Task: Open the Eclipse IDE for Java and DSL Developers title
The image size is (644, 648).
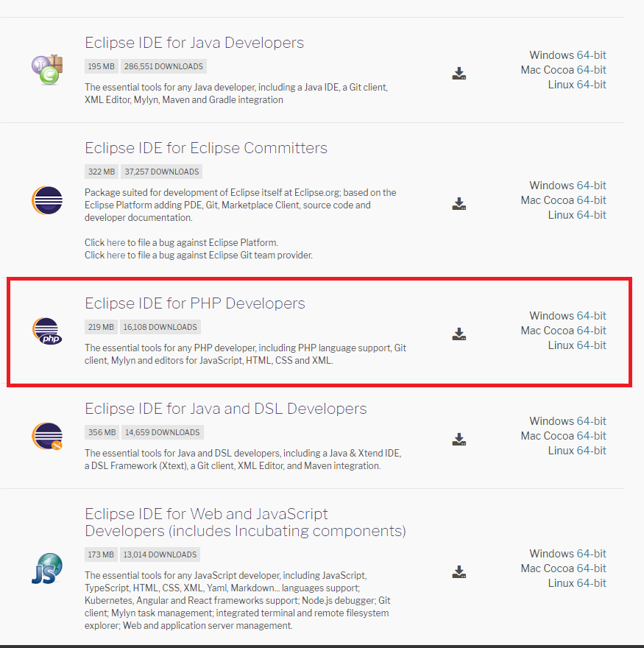Action: point(225,409)
